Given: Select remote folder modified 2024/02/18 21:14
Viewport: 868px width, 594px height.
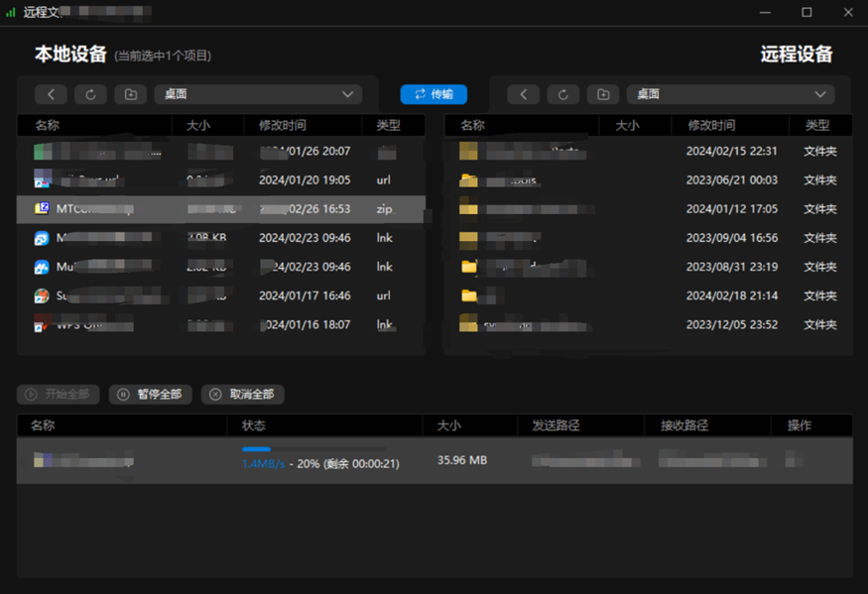Looking at the screenshot, I should click(648, 296).
